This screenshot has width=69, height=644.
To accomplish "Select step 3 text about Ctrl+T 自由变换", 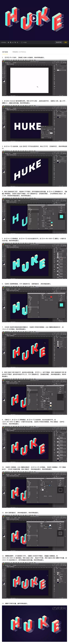I will (34, 148).
